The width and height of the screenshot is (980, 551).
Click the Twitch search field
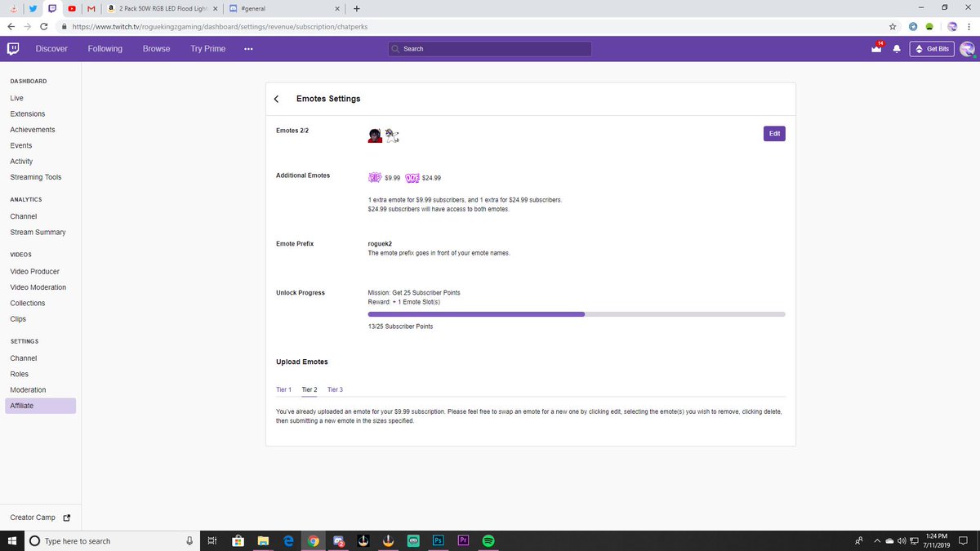tap(490, 49)
